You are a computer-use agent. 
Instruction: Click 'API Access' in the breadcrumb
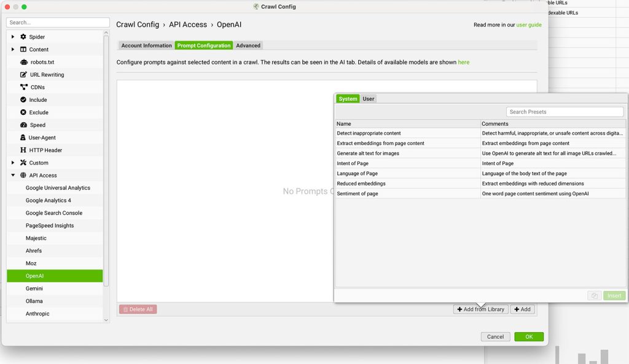click(188, 25)
